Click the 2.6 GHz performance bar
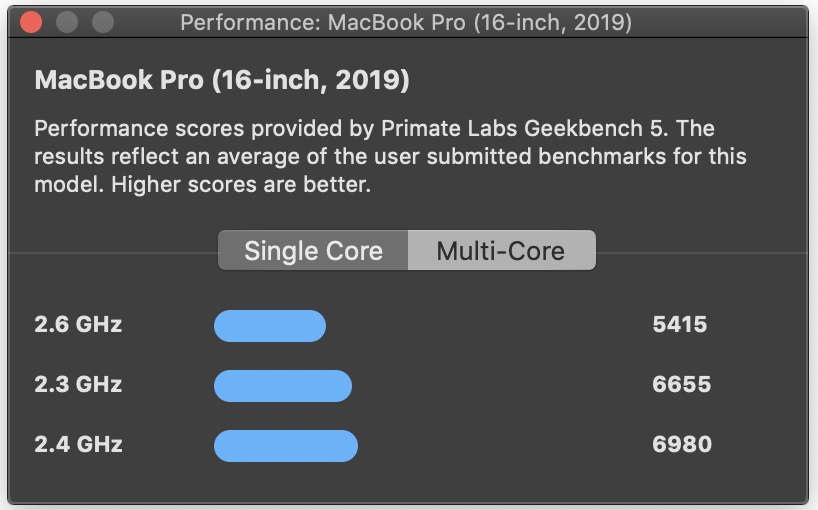Viewport: 818px width, 510px height. click(x=270, y=326)
